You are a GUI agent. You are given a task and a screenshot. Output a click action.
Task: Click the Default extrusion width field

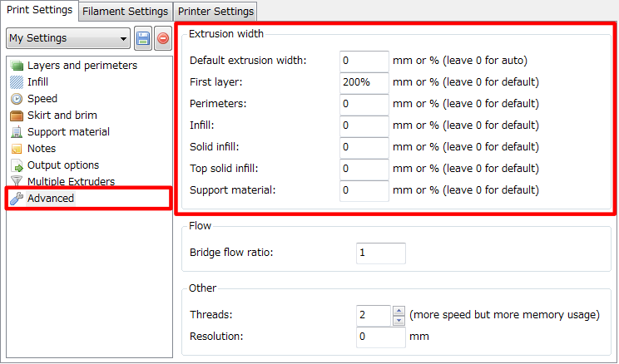click(364, 61)
